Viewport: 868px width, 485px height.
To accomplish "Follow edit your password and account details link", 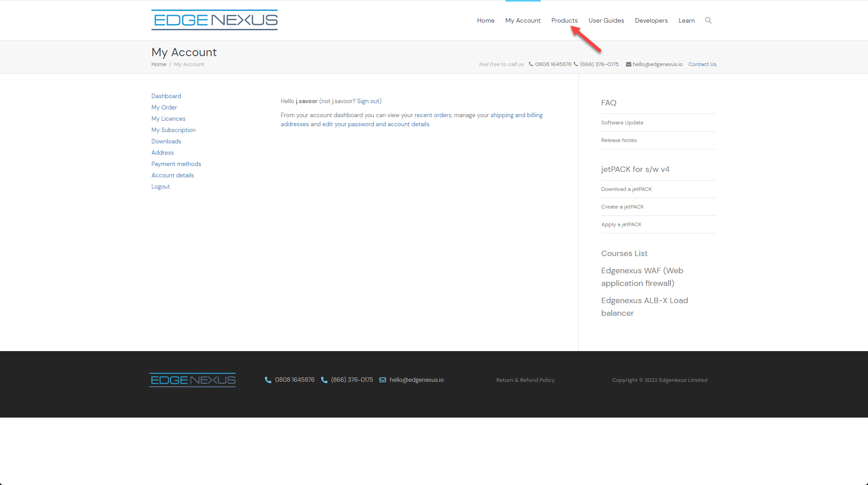I will 376,124.
